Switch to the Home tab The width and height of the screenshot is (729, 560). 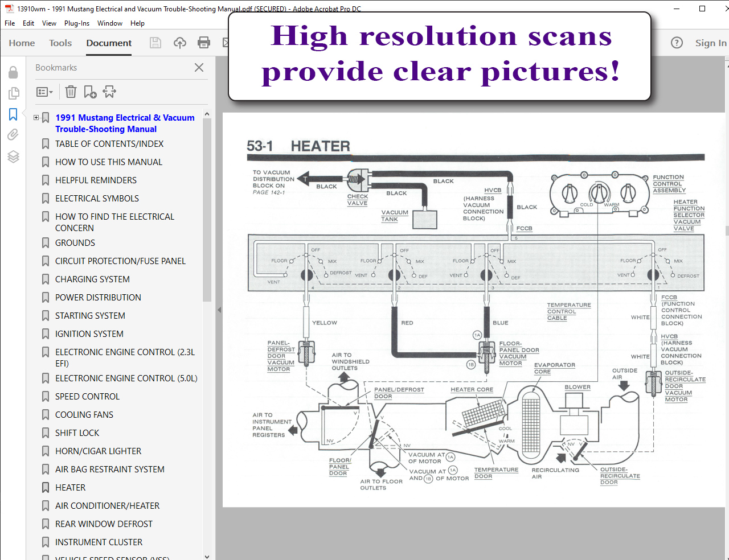pos(22,43)
